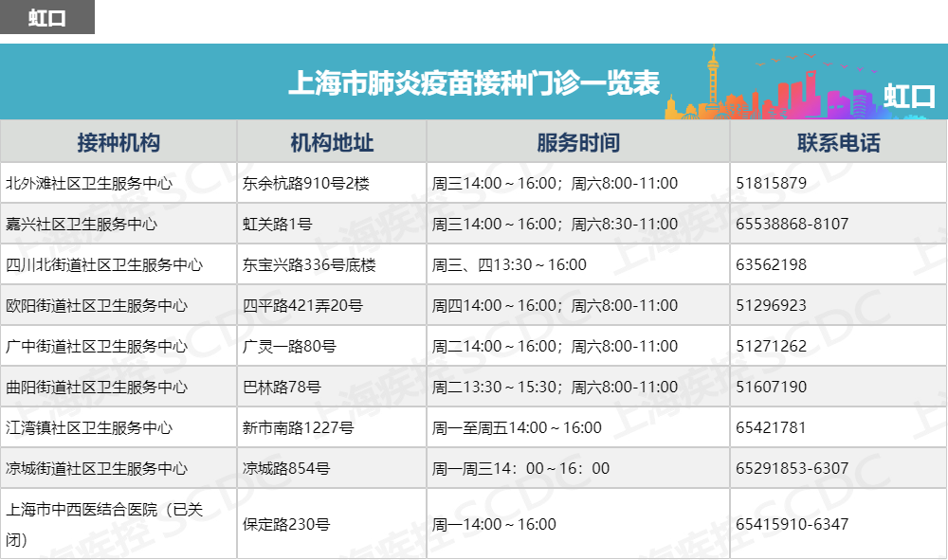Image resolution: width=948 pixels, height=560 pixels.
Task: Click address 虹关路1号
Action: [x=278, y=225]
